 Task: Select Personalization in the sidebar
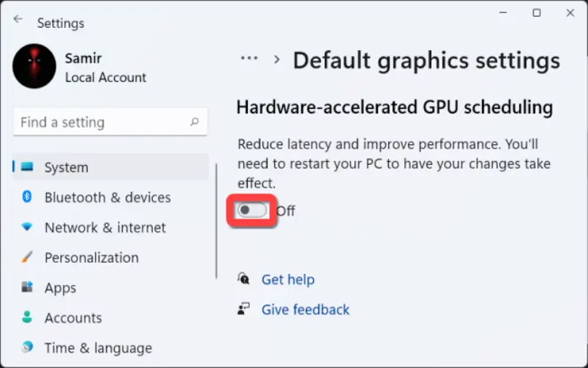click(91, 258)
